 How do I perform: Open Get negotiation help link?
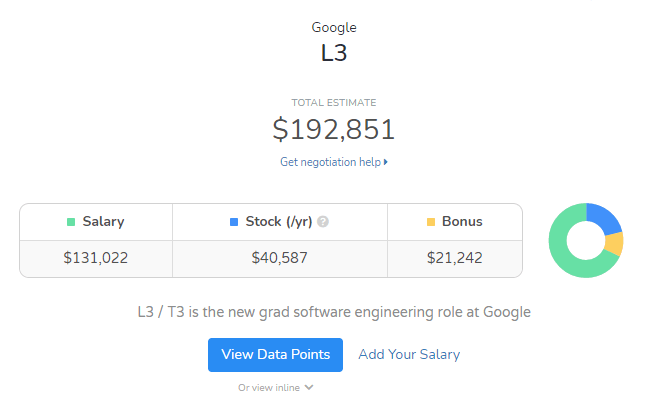(x=334, y=162)
